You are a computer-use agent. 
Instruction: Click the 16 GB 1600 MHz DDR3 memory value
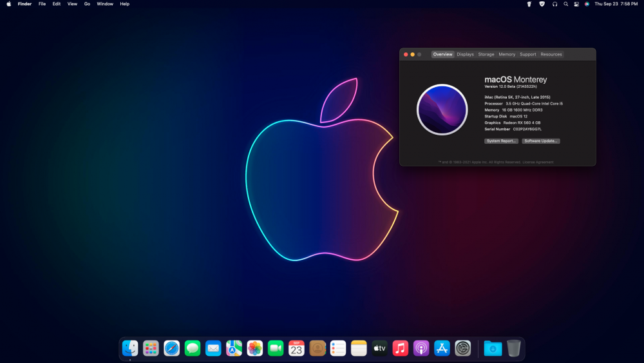click(522, 110)
